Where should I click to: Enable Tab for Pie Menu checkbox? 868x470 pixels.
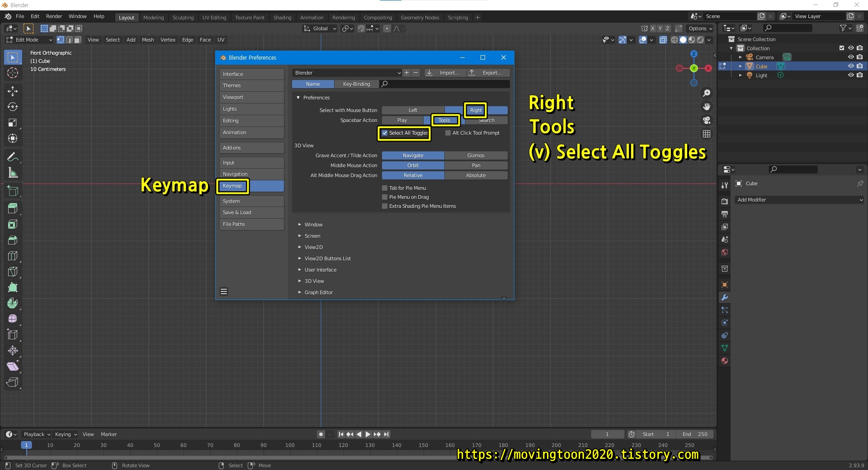(x=385, y=188)
